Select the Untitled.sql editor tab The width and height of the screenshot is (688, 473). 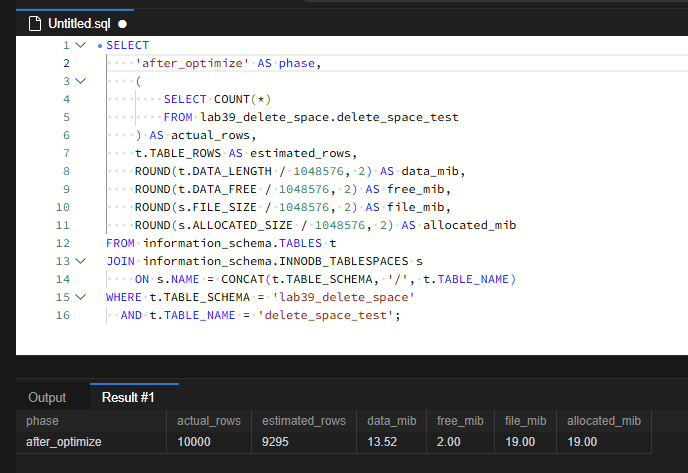(75, 23)
